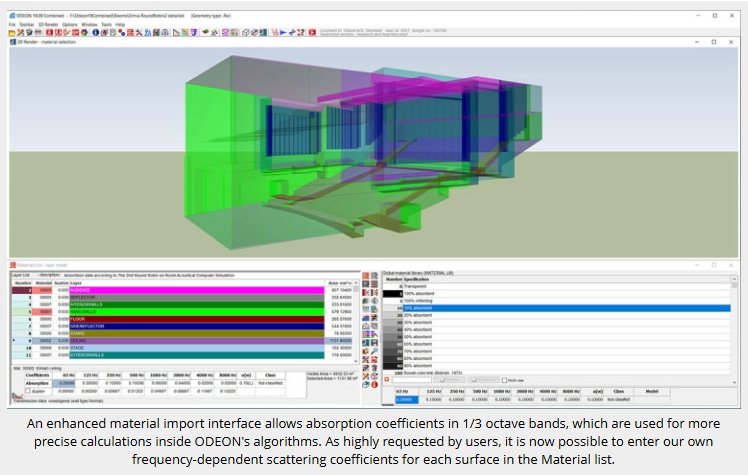Viewport: 748px width, 475px height.
Task: Click the trash bin icon in material toolbar
Action: point(374,368)
